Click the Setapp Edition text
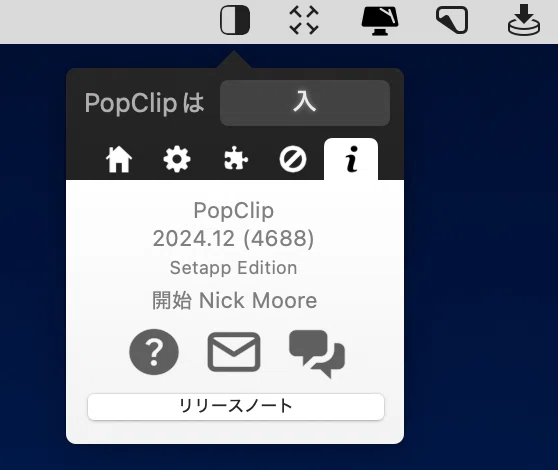The image size is (558, 470). point(233,268)
